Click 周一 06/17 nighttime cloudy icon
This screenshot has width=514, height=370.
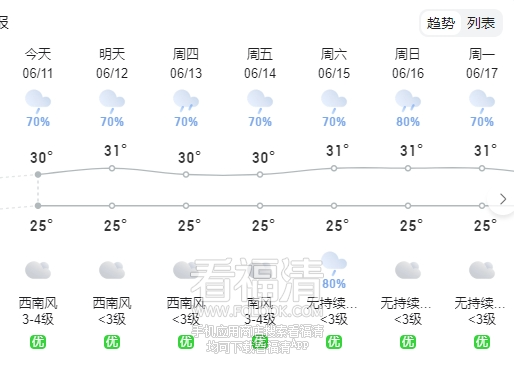pos(482,270)
